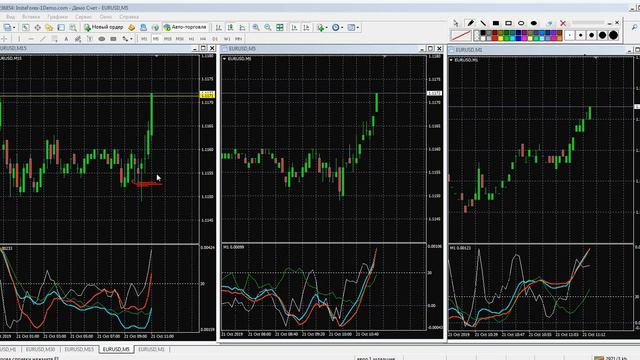
Task: Click the MetaEditor yellow book icon
Action: pyautogui.click(x=131, y=27)
